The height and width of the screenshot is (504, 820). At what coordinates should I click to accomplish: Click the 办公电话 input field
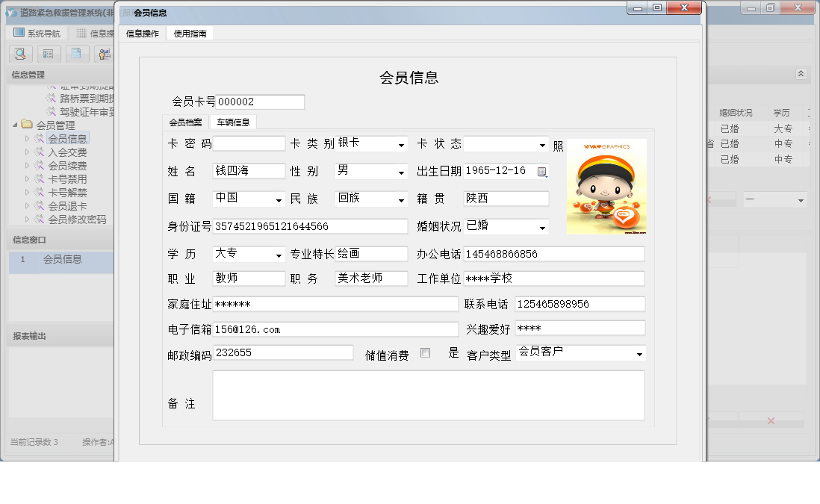click(554, 254)
